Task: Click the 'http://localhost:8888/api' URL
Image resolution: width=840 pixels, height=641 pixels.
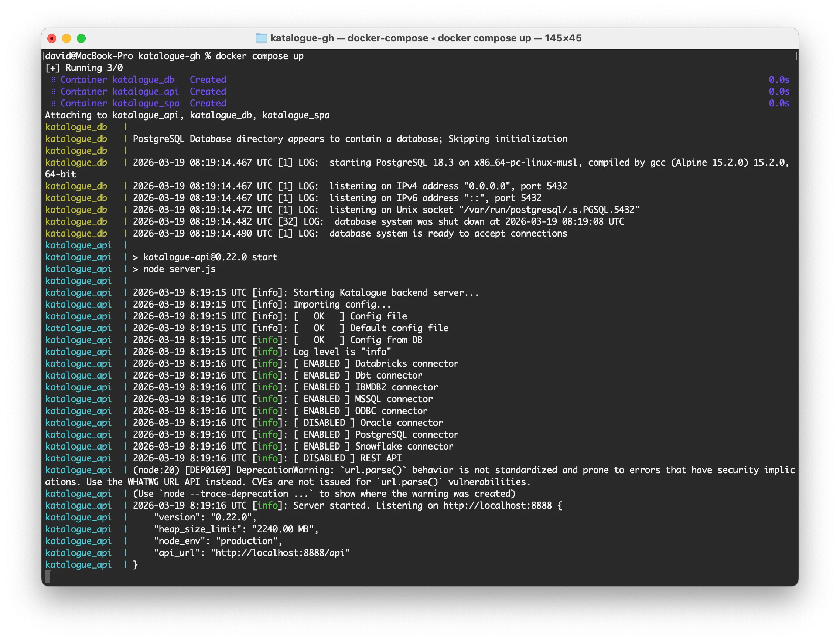Action: click(x=280, y=553)
